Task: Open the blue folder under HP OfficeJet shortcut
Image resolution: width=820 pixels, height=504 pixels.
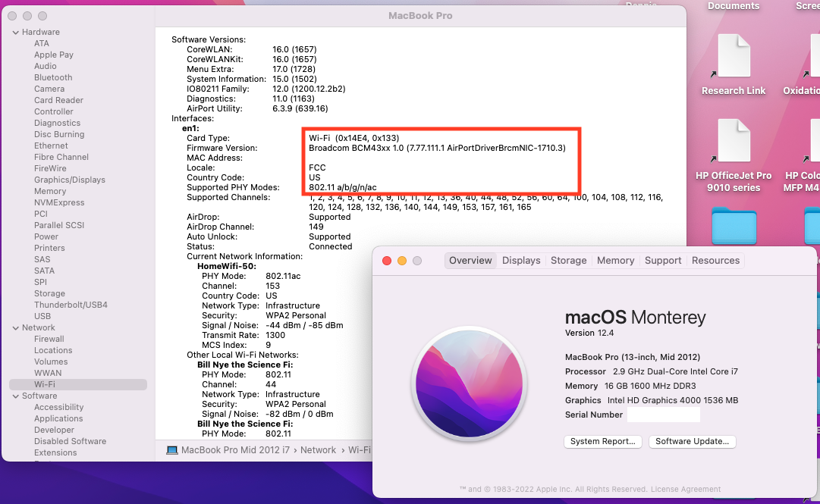Action: click(734, 226)
